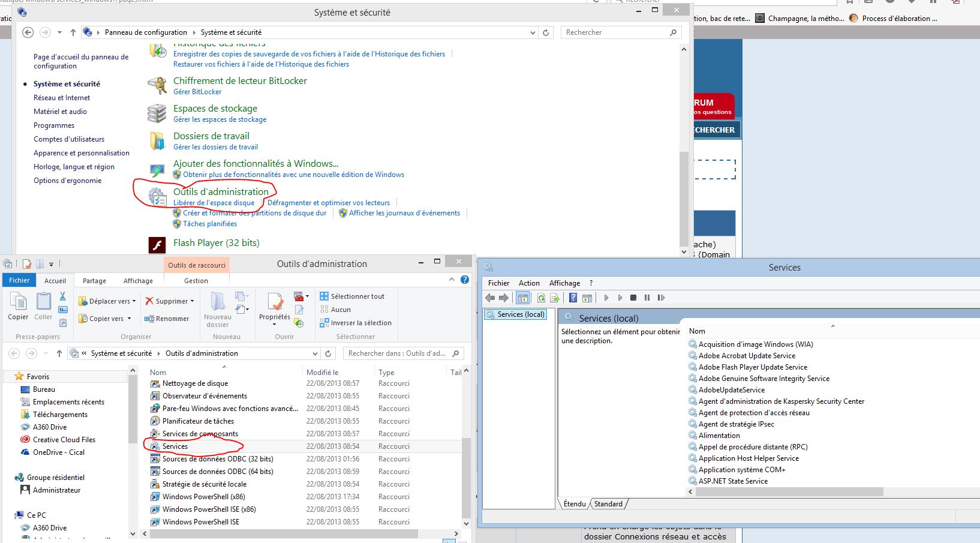
Task: Click the Stop Service toolbar icon
Action: [x=633, y=298]
